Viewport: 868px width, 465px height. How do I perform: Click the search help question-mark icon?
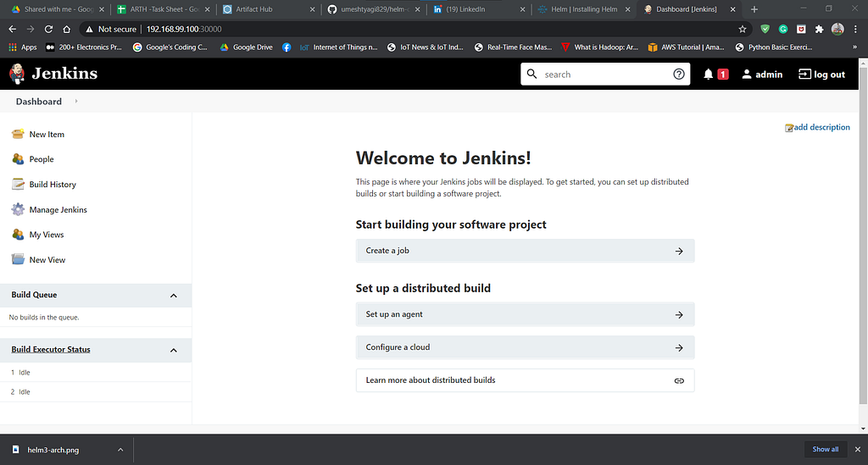(679, 74)
